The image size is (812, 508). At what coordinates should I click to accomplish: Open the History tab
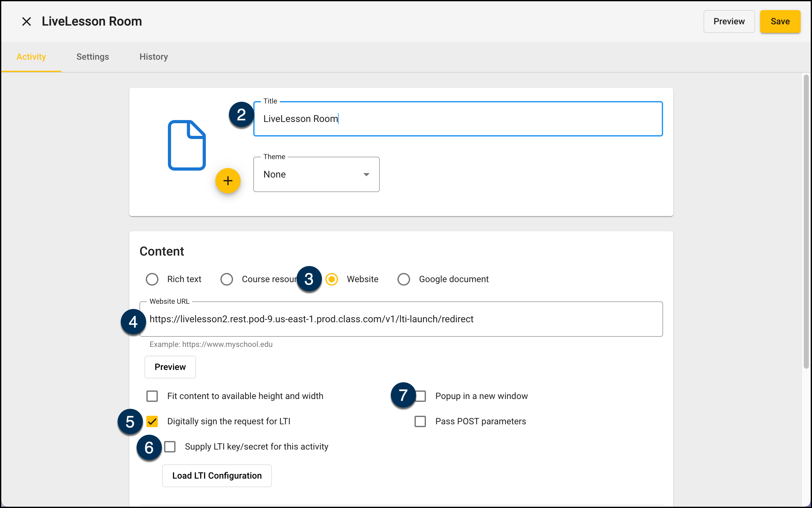tap(153, 57)
